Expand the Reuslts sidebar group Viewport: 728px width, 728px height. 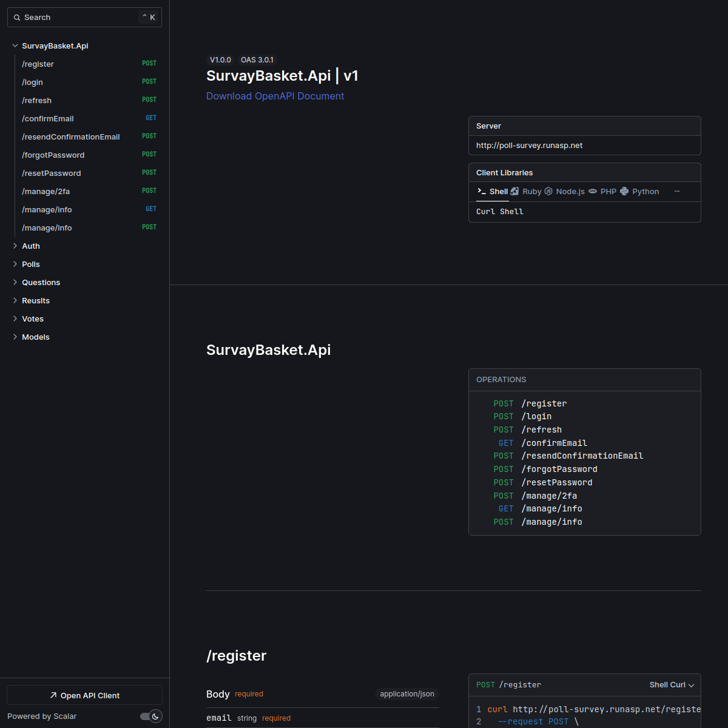(15, 300)
